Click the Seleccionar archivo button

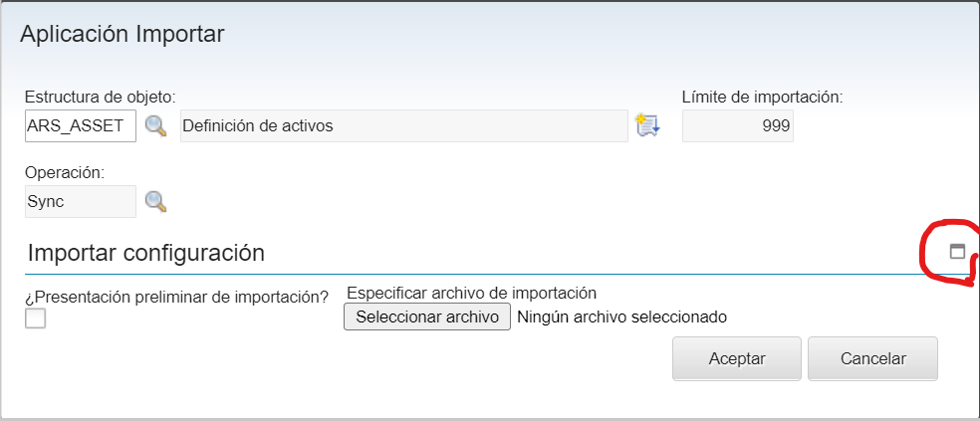pos(427,317)
